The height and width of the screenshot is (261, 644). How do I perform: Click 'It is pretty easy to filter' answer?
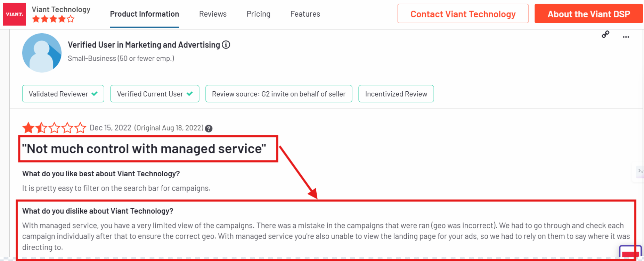116,188
